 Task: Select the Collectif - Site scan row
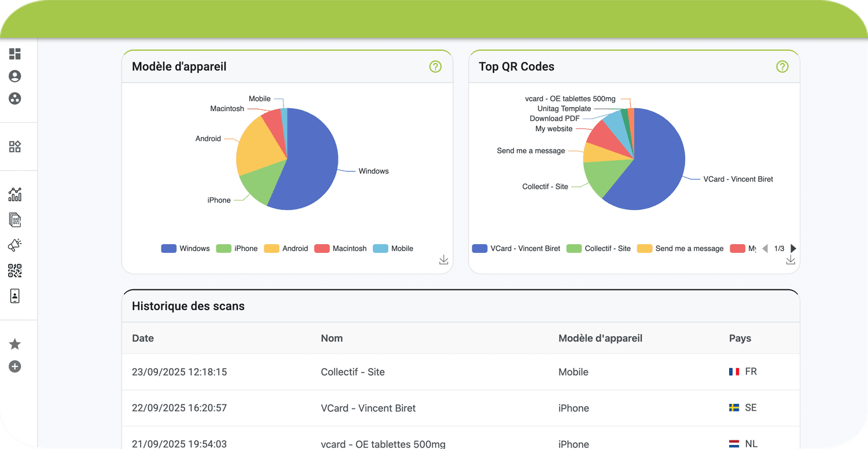[x=352, y=372]
